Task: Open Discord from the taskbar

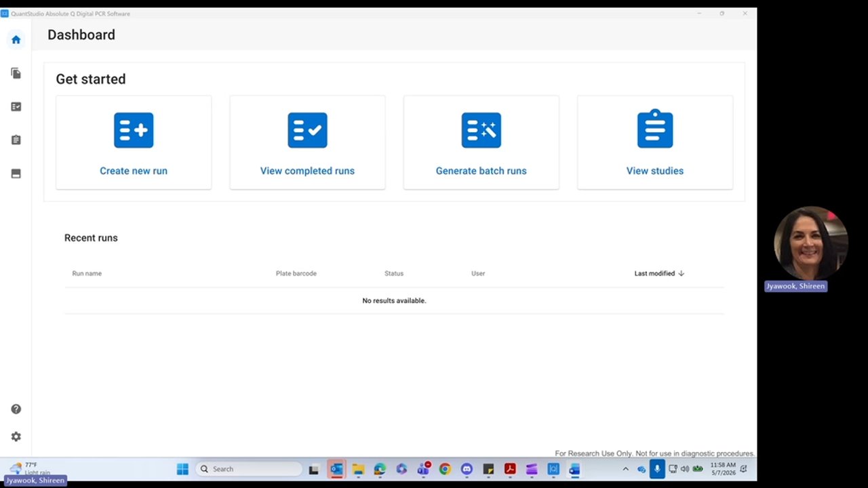Action: tap(467, 469)
